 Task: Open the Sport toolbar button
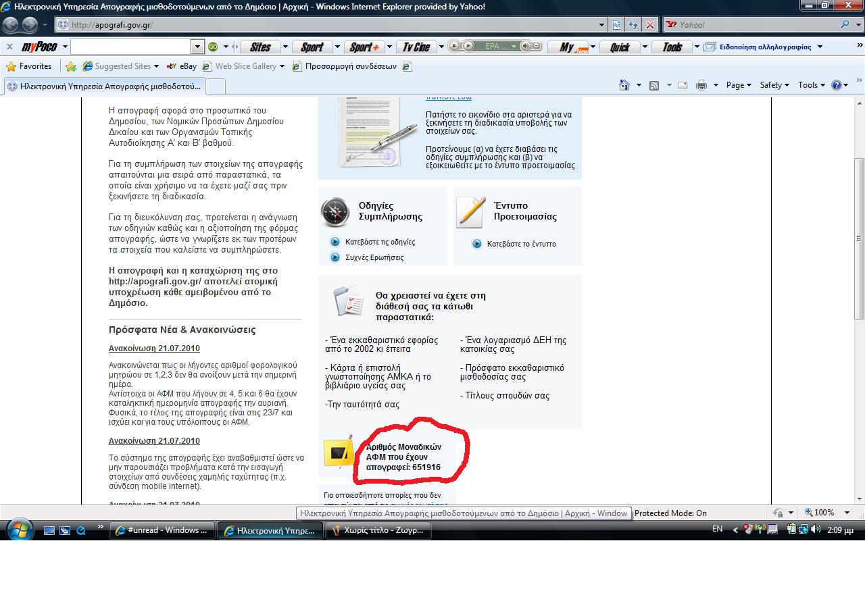click(x=312, y=47)
